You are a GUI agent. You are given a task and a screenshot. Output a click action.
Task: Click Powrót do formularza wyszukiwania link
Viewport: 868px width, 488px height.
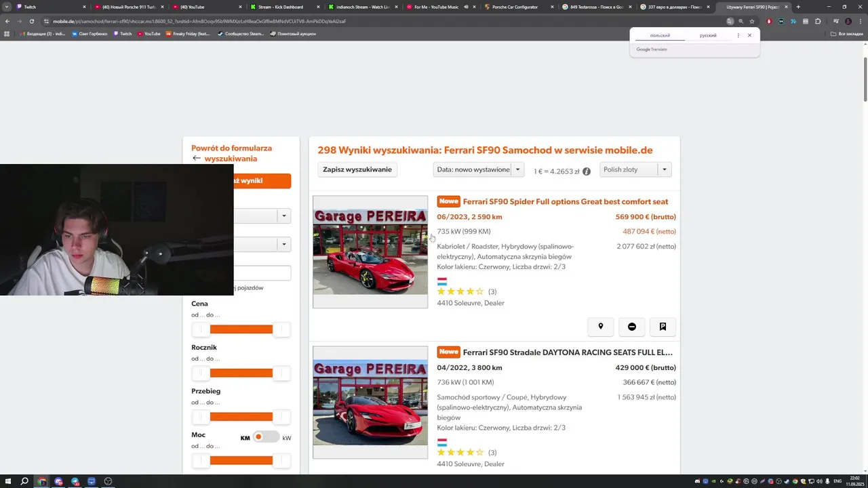tap(231, 153)
